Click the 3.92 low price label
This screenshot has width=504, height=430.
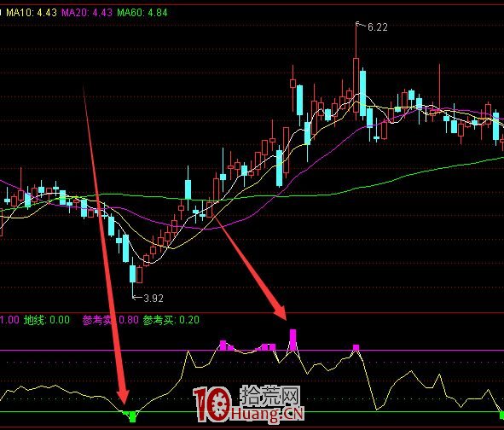(x=154, y=299)
